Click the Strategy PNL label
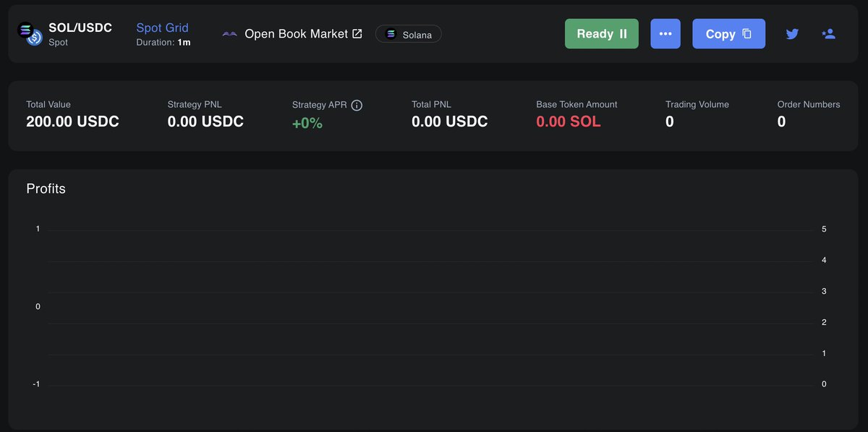 click(x=195, y=104)
